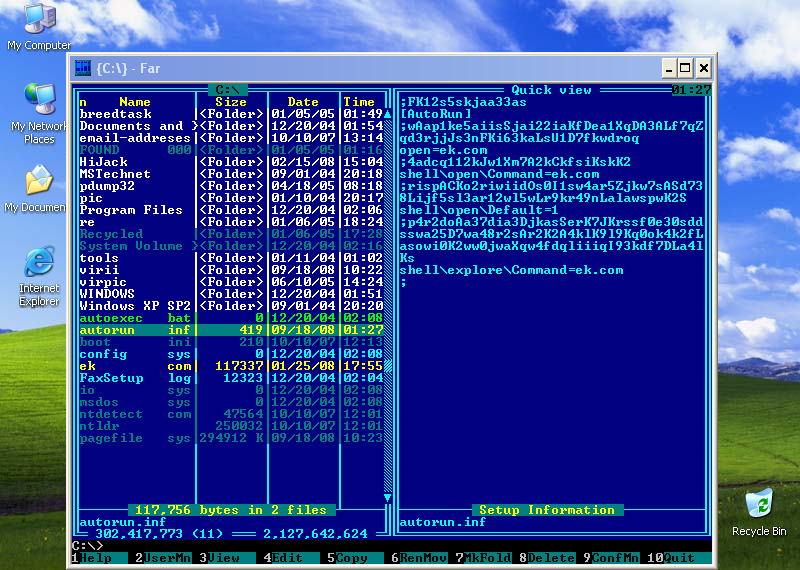
Task: Select the HiJack folder
Action: pos(231,162)
